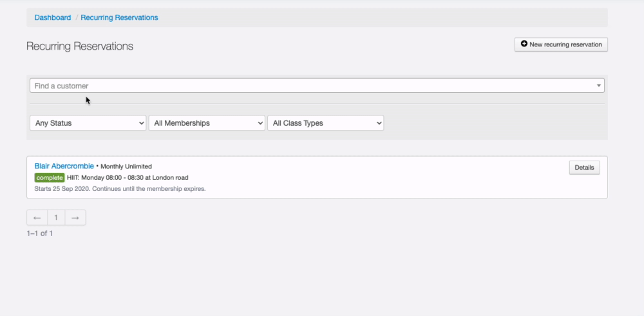Click the Recurring Reservations breadcrumb link
Image resolution: width=644 pixels, height=316 pixels.
pyautogui.click(x=119, y=17)
